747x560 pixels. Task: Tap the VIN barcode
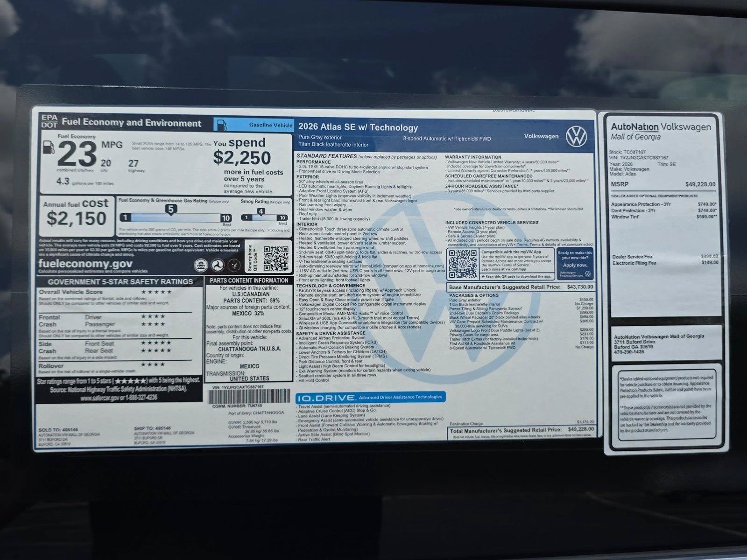point(248,397)
